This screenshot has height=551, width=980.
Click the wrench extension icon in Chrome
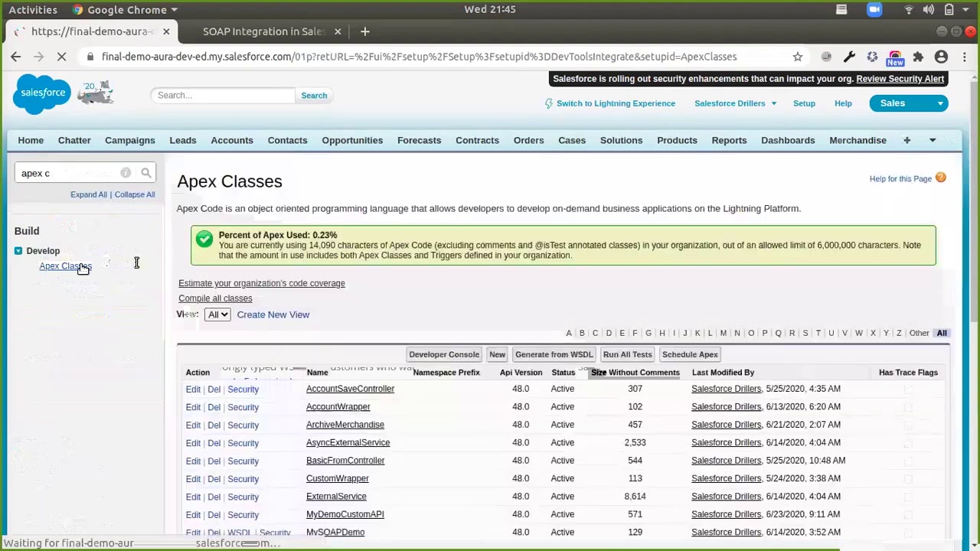point(849,57)
